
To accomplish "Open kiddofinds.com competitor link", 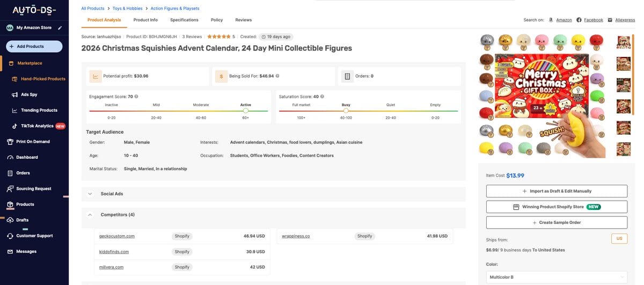I will pos(114,252).
